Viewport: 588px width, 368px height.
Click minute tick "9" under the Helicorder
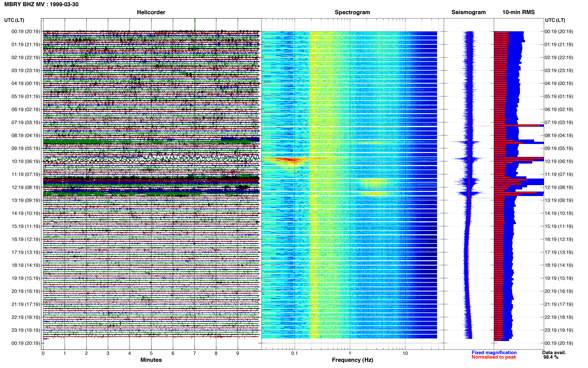pyautogui.click(x=238, y=353)
